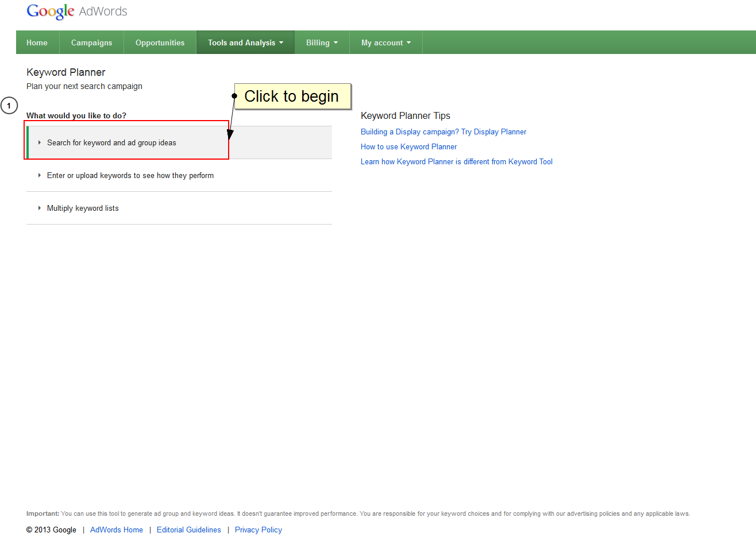The width and height of the screenshot is (756, 560).
Task: Open the Tools and Analysis dropdown menu
Action: pyautogui.click(x=245, y=43)
